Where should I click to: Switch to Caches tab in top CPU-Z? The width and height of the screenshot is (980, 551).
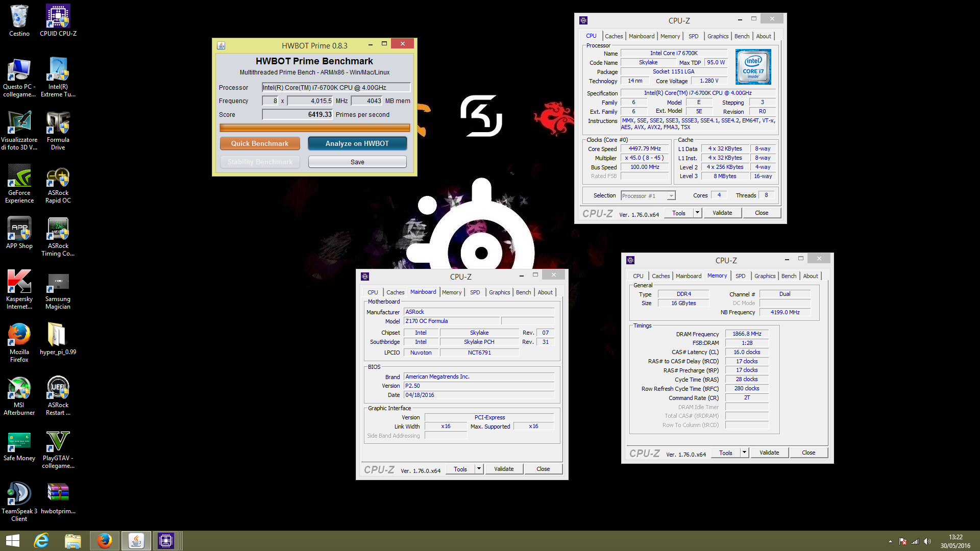coord(614,36)
